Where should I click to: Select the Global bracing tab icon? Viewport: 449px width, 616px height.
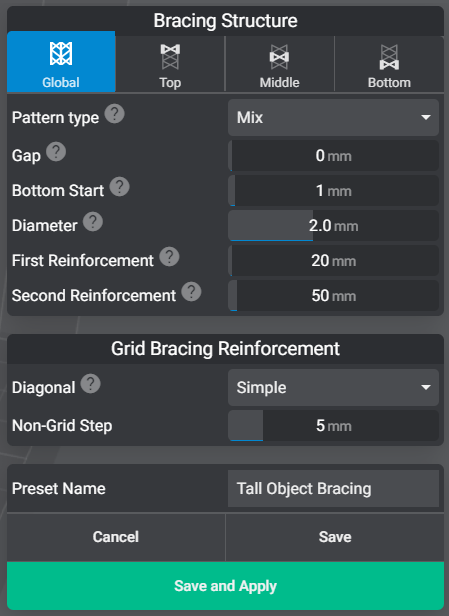(x=61, y=53)
